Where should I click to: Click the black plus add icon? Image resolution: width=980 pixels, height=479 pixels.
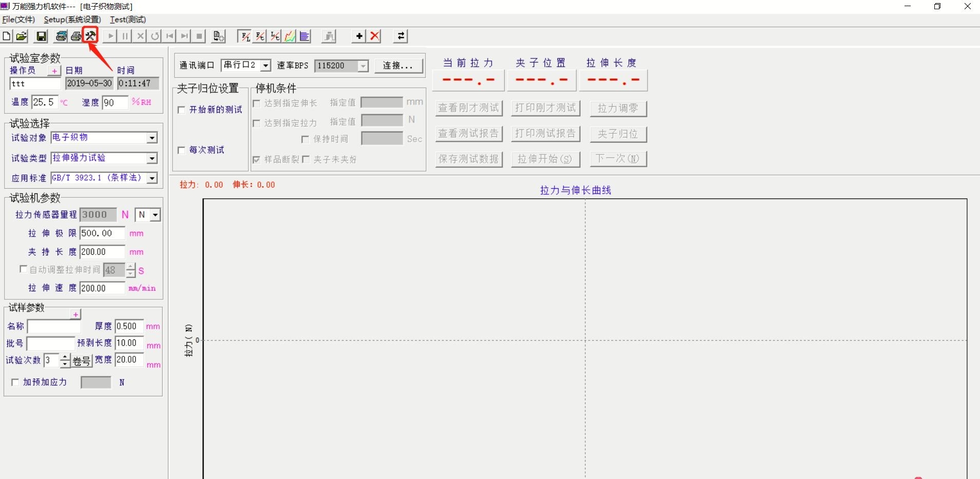pyautogui.click(x=359, y=36)
